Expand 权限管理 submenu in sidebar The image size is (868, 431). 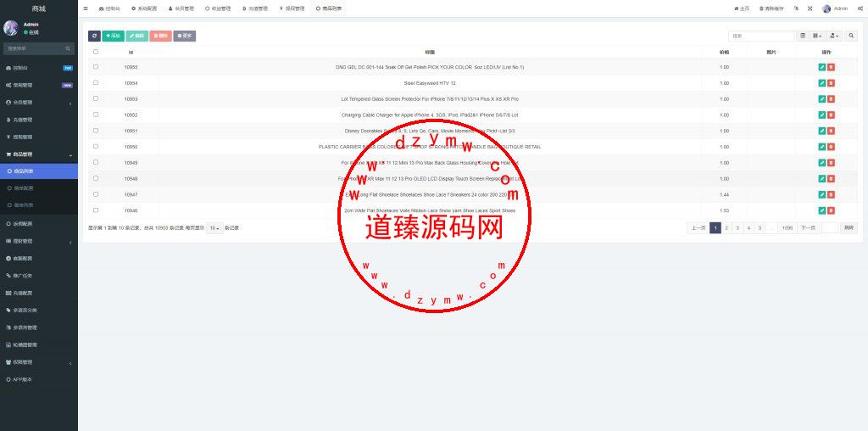click(x=39, y=362)
